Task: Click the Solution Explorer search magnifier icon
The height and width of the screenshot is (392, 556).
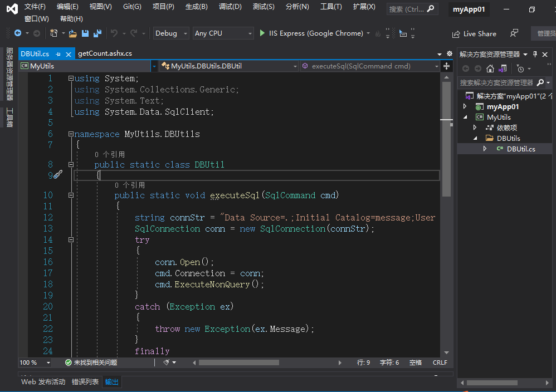Action: tap(540, 82)
